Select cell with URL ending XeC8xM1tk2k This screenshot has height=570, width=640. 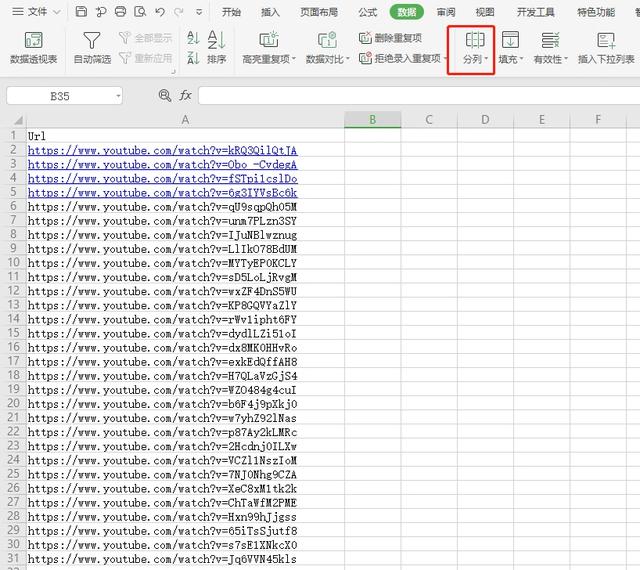(185, 488)
